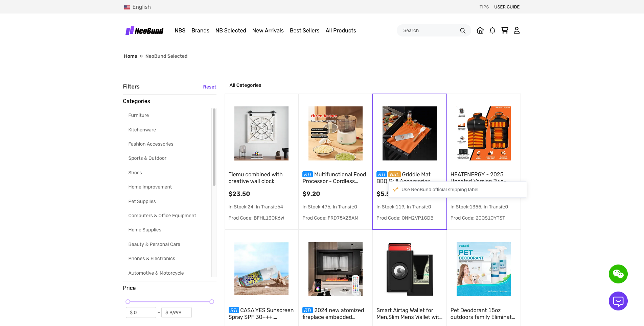Open the sunscreen spray product image
The image size is (644, 326).
point(261,269)
